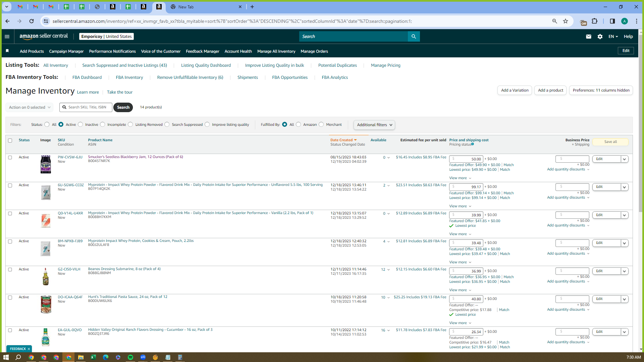Open Manage Orders
Image resolution: width=644 pixels, height=362 pixels.
tap(314, 51)
